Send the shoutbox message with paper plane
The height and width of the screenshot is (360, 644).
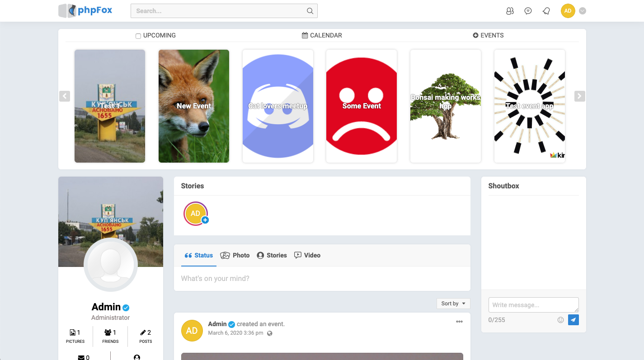tap(573, 320)
